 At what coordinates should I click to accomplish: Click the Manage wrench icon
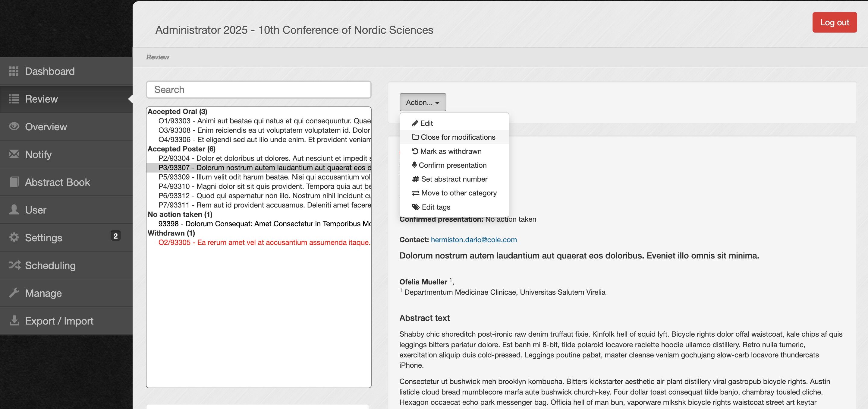click(x=14, y=293)
